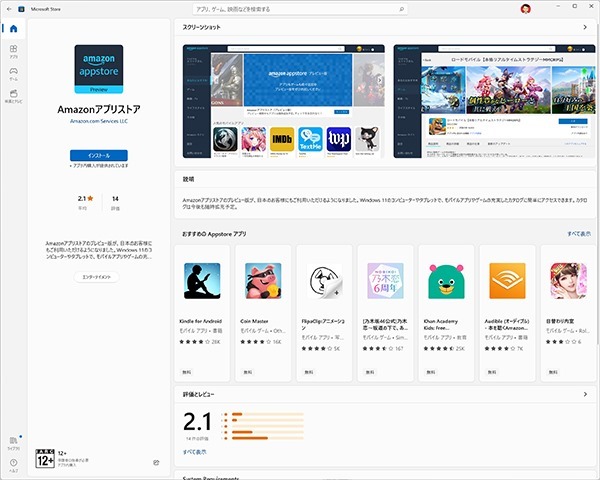Click the share icon beside the age rating
Image resolution: width=600 pixels, height=480 pixels.
coord(156,462)
